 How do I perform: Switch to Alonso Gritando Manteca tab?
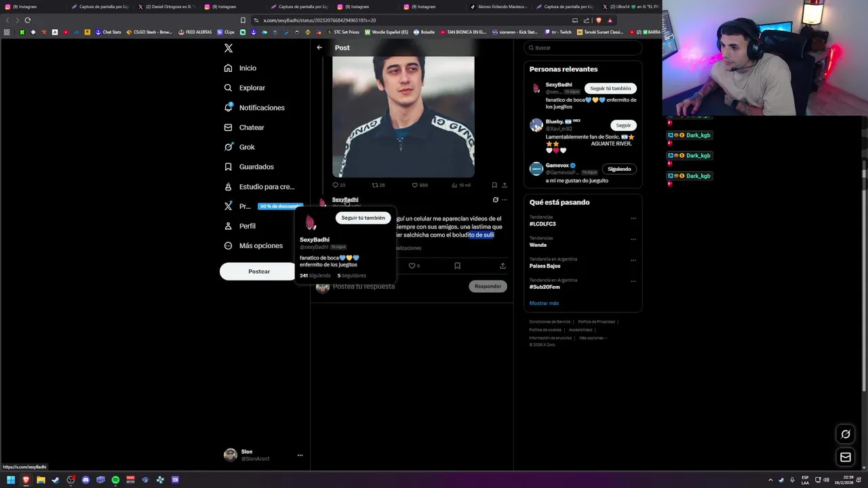coord(498,7)
